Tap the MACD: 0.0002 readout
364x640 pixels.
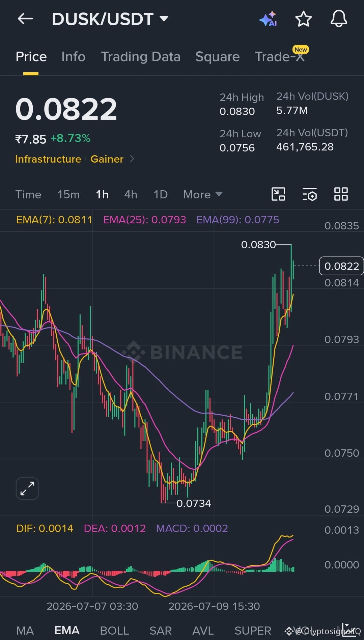pos(192,528)
